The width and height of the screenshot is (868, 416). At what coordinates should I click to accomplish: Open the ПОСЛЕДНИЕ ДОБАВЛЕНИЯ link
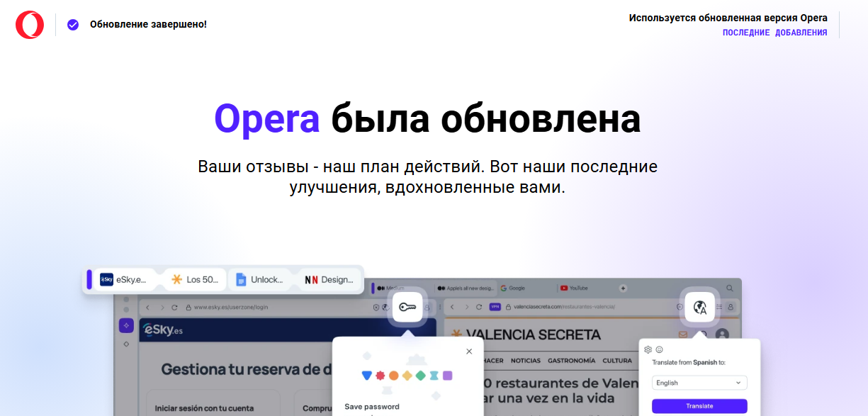774,33
